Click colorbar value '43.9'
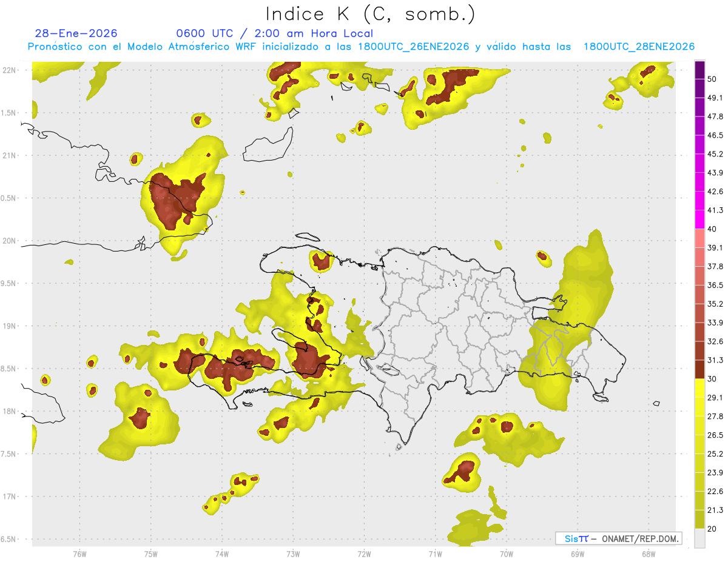 click(715, 173)
